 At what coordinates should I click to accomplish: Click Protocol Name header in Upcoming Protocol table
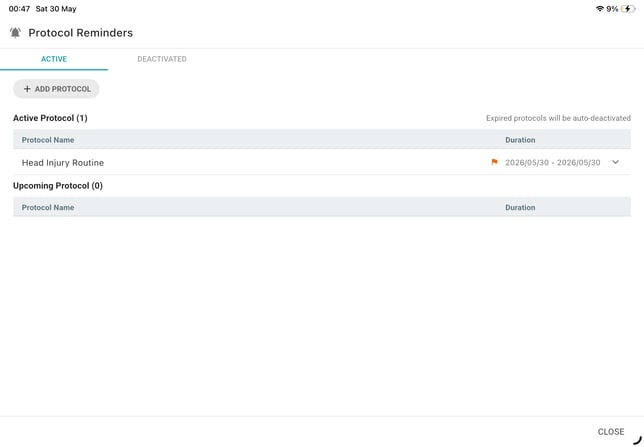click(x=48, y=207)
